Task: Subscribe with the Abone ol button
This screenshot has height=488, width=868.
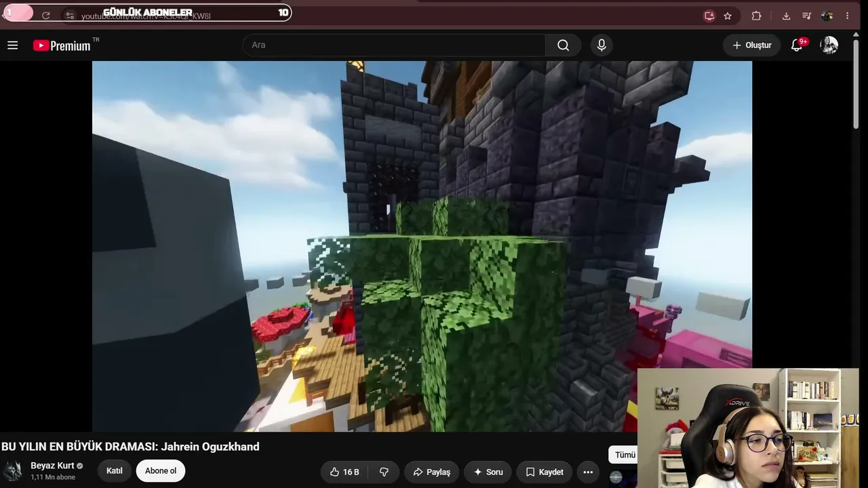Action: (161, 471)
